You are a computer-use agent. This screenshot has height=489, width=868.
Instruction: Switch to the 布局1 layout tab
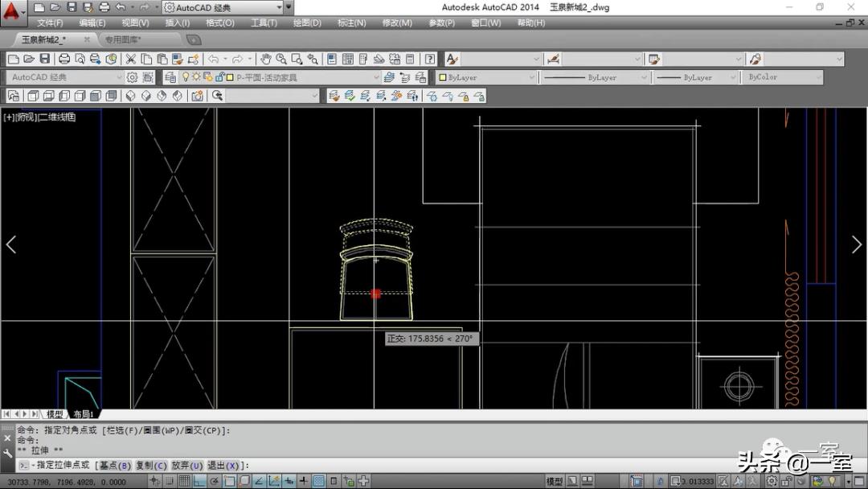tap(84, 414)
